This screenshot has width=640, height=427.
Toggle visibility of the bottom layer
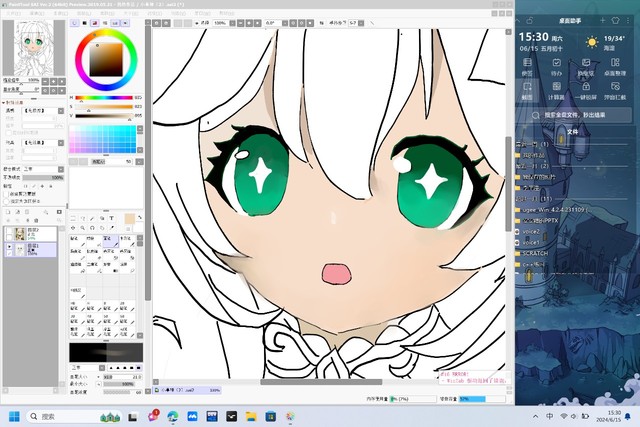[x=9, y=245]
